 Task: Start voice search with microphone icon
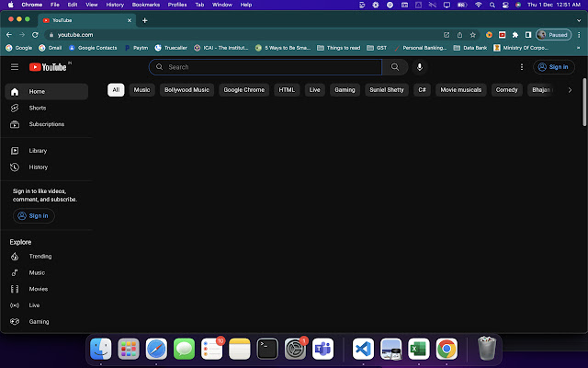420,67
